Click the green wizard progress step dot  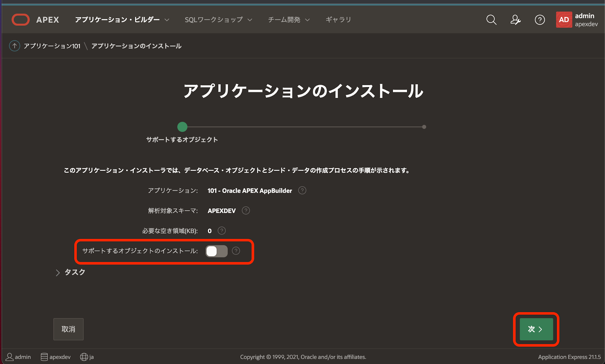(182, 127)
